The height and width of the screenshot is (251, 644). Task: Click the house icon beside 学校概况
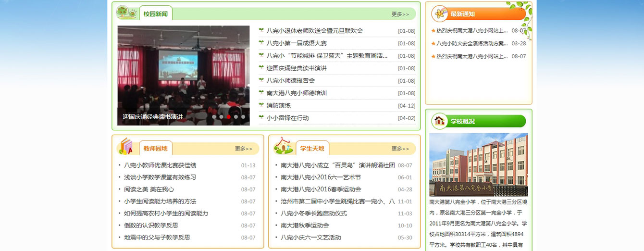[440, 121]
